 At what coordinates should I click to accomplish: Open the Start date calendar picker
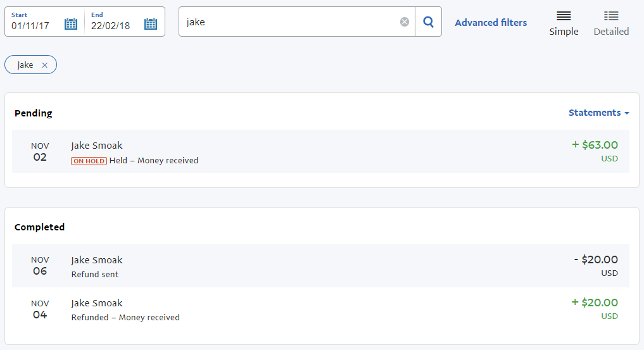pos(71,24)
